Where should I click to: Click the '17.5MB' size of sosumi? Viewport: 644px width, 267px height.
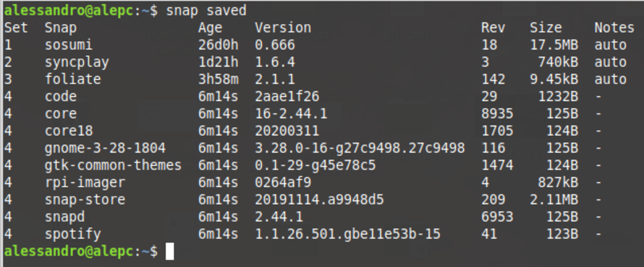(554, 45)
